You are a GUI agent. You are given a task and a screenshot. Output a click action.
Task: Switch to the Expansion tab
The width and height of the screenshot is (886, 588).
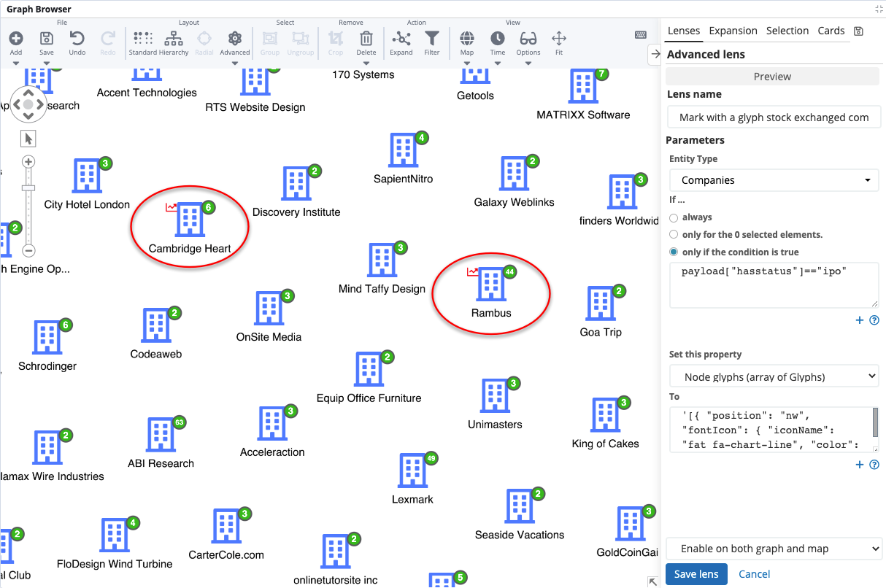pyautogui.click(x=733, y=31)
